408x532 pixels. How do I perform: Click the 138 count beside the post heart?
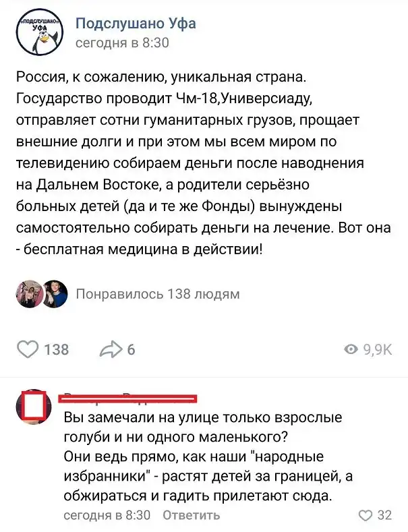[57, 349]
